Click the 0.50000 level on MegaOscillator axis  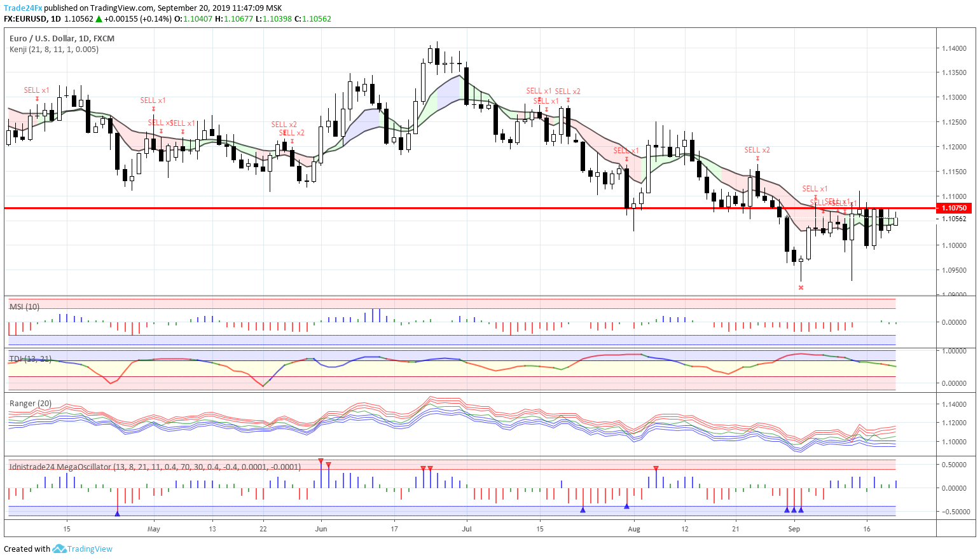pyautogui.click(x=955, y=465)
